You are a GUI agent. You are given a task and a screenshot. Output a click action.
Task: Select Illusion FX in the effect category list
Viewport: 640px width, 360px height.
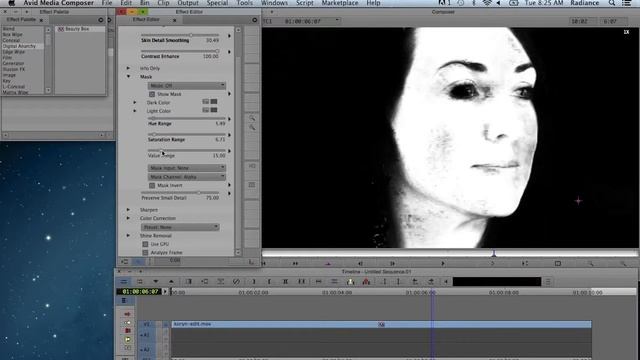(14, 69)
